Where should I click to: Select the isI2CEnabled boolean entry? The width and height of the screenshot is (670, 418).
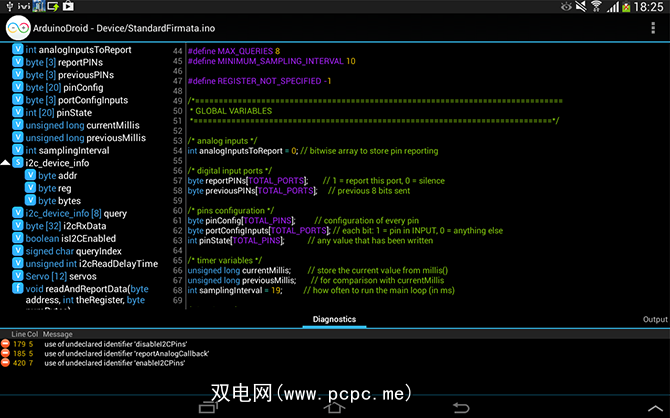tap(86, 238)
